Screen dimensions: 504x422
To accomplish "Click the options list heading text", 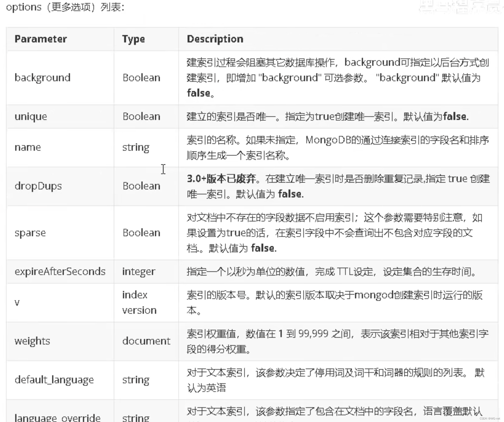I will [x=65, y=7].
